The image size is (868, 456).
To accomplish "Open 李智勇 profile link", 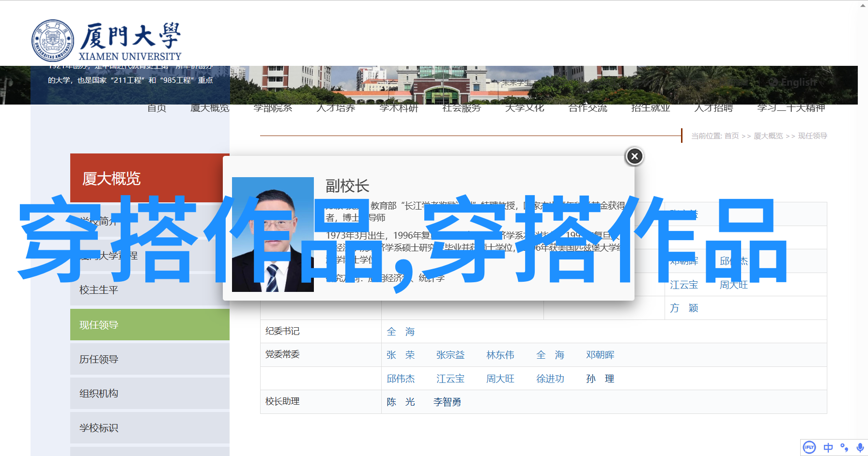I will [x=447, y=402].
